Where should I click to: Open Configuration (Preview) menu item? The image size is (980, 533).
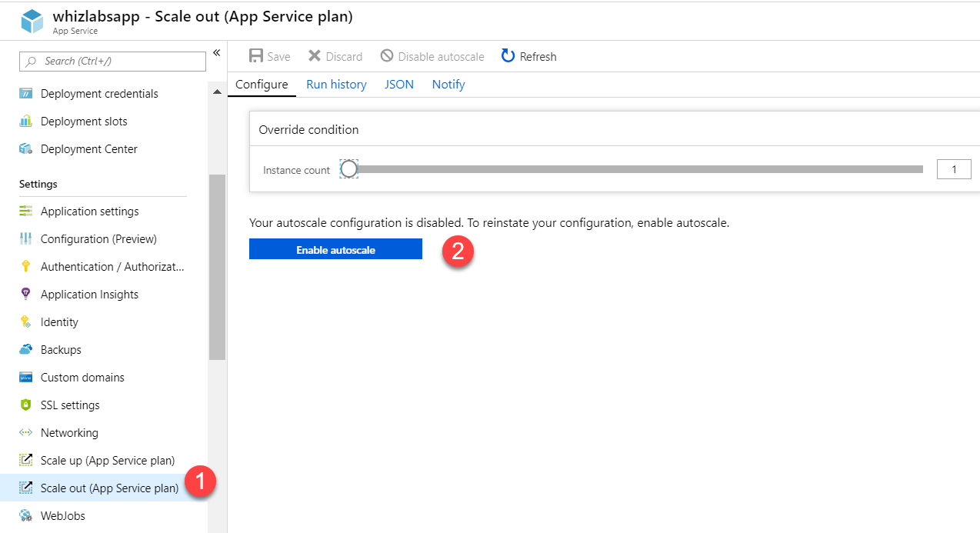click(98, 239)
